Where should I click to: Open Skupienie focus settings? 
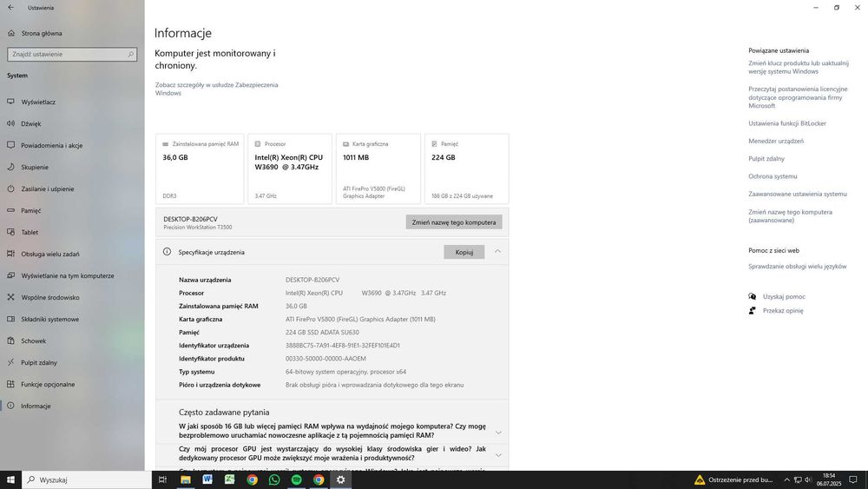(x=35, y=167)
